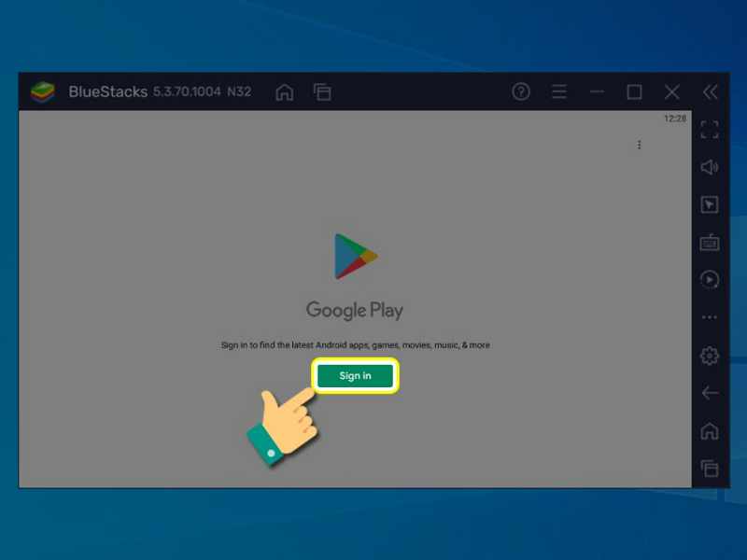The height and width of the screenshot is (560, 747).
Task: Open the BlueStacks hamburger menu
Action: (559, 91)
